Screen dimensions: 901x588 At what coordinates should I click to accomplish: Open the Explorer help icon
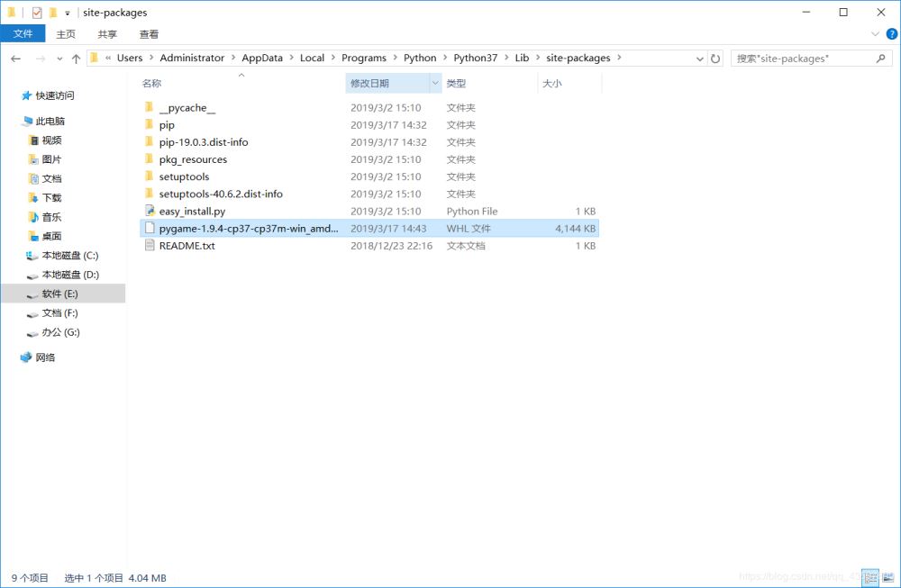(892, 34)
